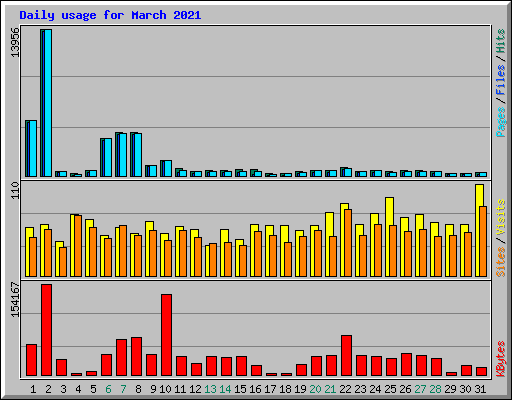Viewport: 512px width, 400px height.
Task: Select day label 23 on the x-axis
Action: point(360,389)
